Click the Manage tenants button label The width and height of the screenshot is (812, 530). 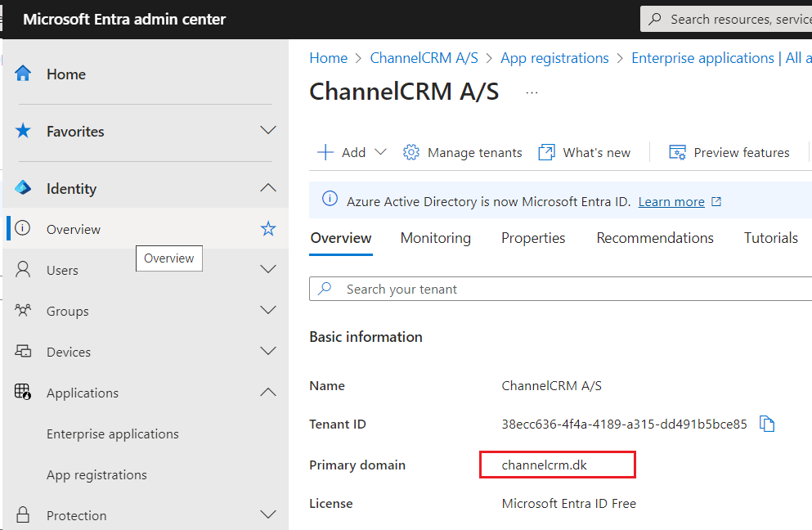pyautogui.click(x=475, y=152)
